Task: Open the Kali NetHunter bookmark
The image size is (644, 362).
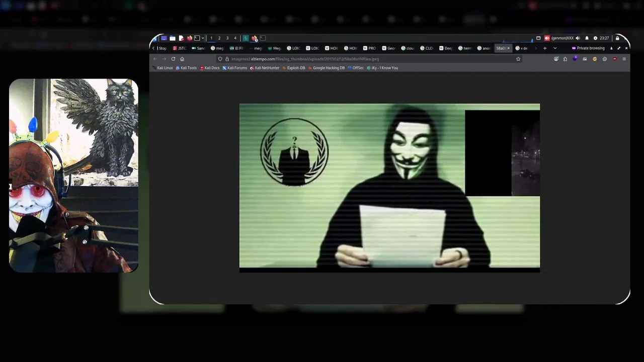Action: point(265,68)
